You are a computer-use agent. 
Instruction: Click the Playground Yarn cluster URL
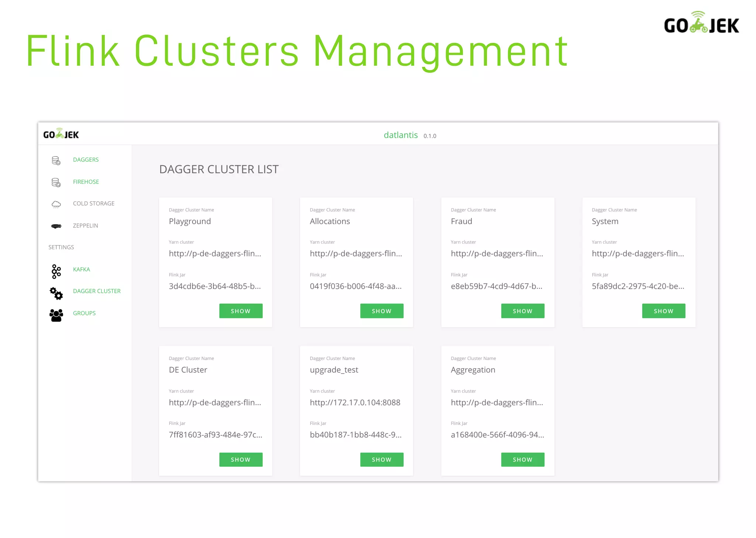point(215,254)
